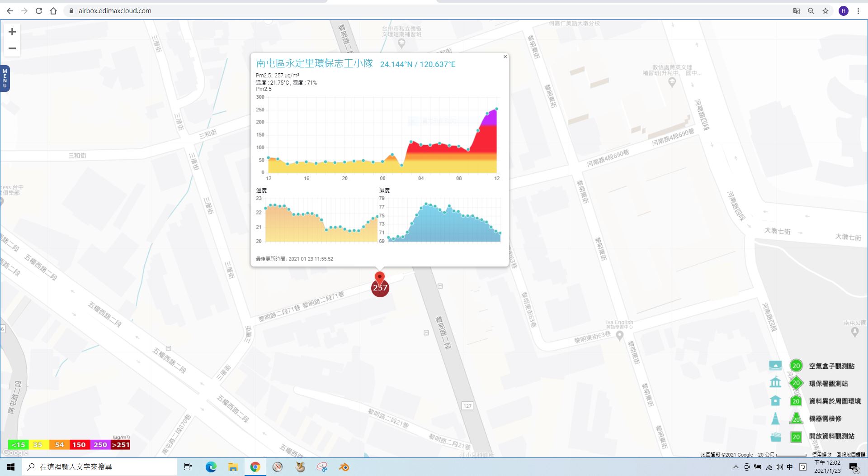Click the green trapezoid 20 marker legend
Screen dimensions: 868x476
tap(796, 419)
